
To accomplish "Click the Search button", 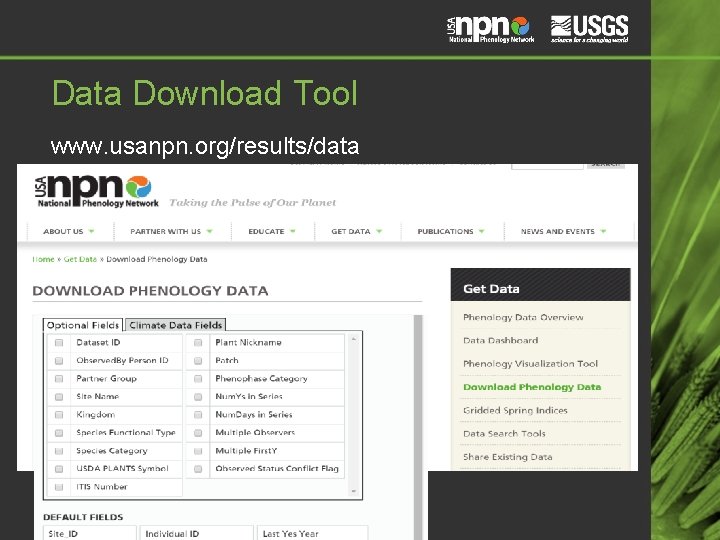I will pos(606,166).
